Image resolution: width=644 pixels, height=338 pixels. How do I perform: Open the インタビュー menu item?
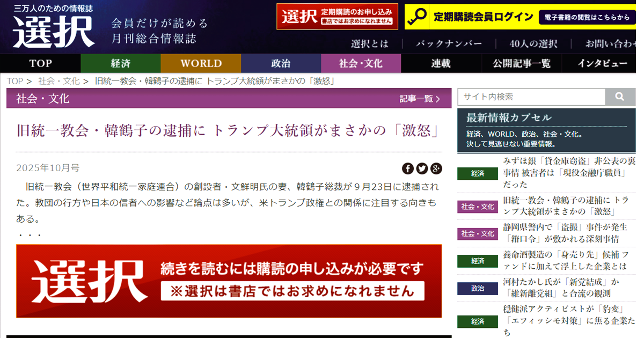coord(602,63)
